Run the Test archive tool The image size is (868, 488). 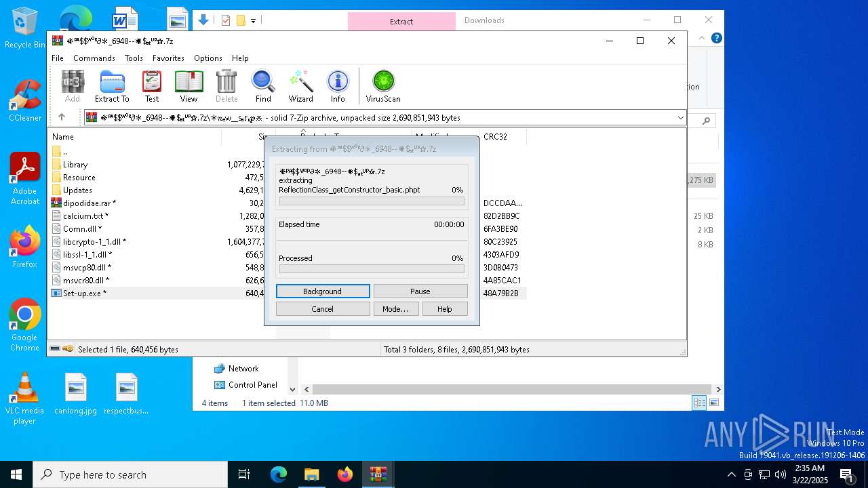pos(152,86)
